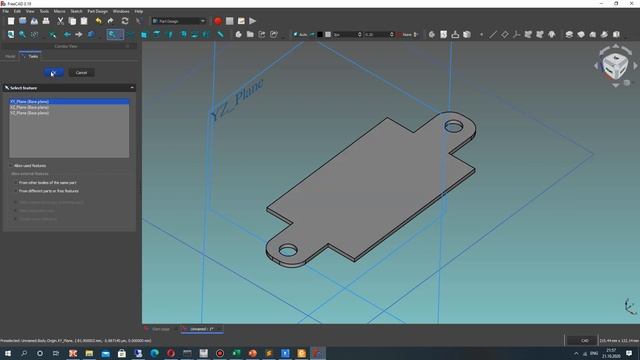This screenshot has height=360, width=640.
Task: Refresh the document with the recompute icon
Action: click(125, 21)
